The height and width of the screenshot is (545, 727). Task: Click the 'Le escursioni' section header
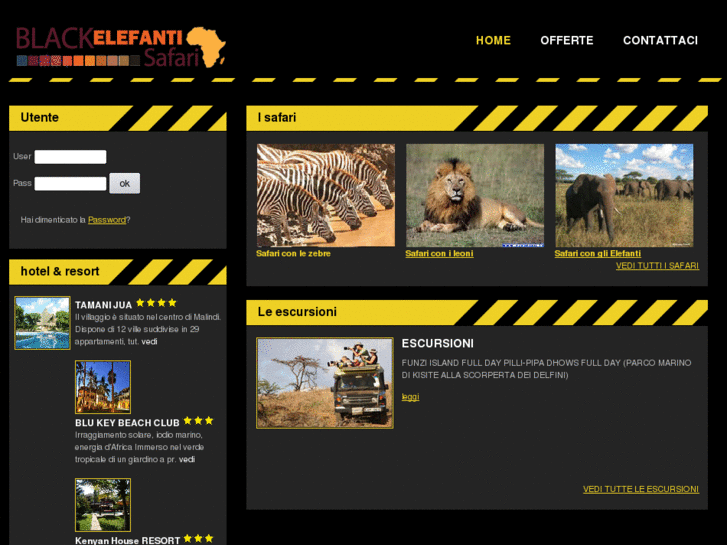click(477, 312)
